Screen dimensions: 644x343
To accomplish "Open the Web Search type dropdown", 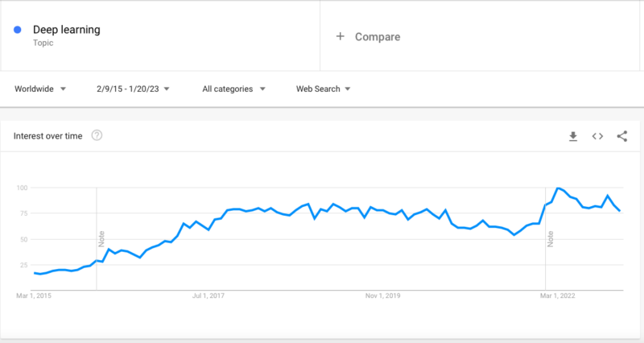I will click(323, 89).
